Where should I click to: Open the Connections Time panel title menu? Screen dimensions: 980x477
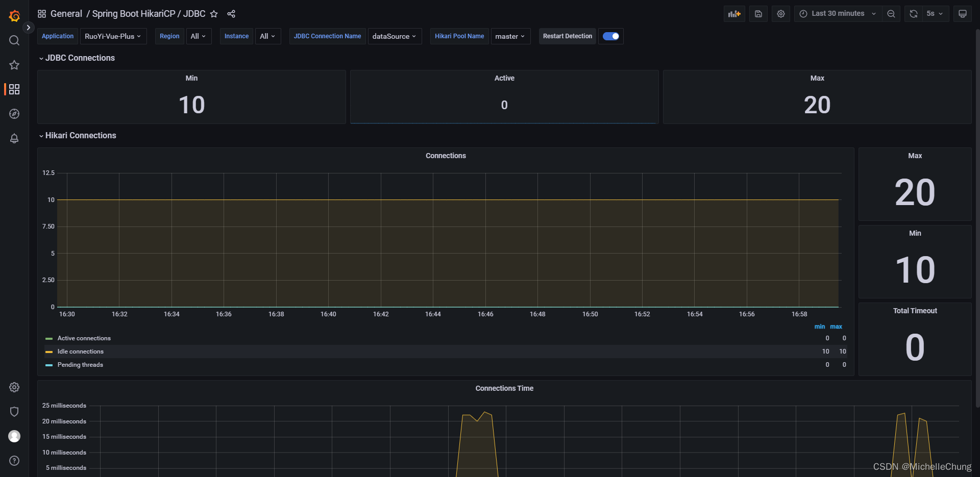tap(504, 388)
